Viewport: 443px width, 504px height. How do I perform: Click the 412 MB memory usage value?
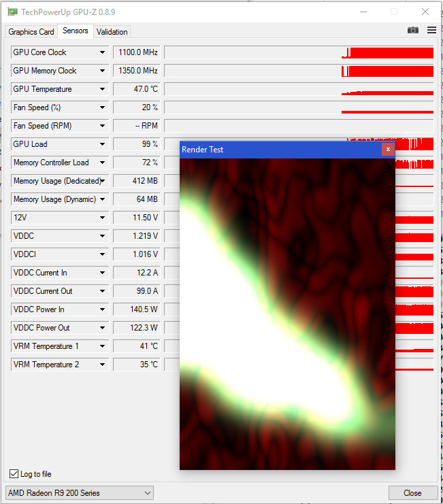click(x=137, y=181)
